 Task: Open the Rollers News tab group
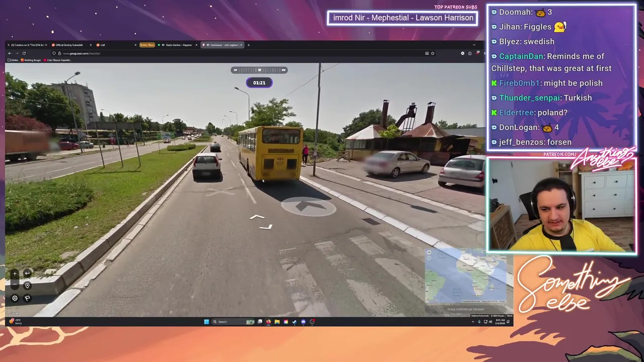point(147,45)
